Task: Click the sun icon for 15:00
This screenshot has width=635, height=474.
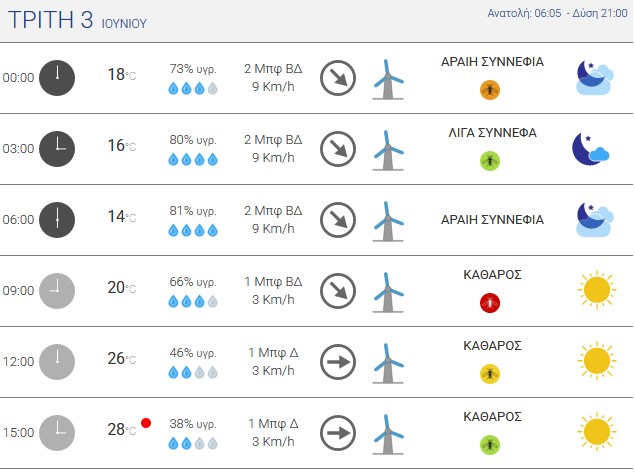Action: pos(597,432)
